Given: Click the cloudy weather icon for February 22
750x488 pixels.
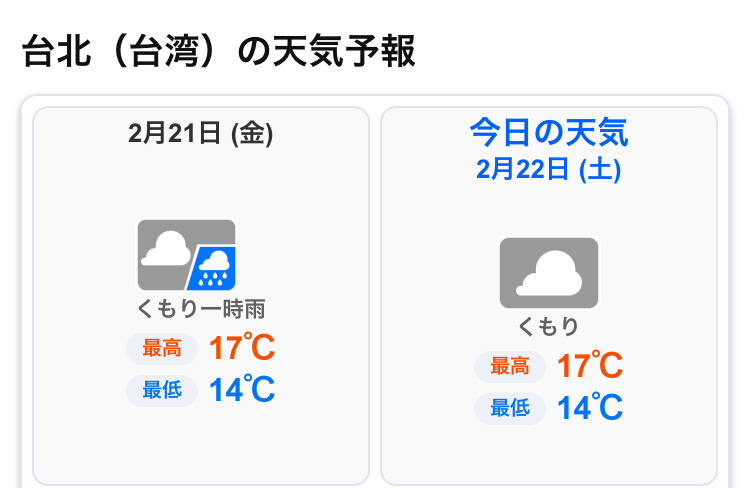Looking at the screenshot, I should 549,273.
